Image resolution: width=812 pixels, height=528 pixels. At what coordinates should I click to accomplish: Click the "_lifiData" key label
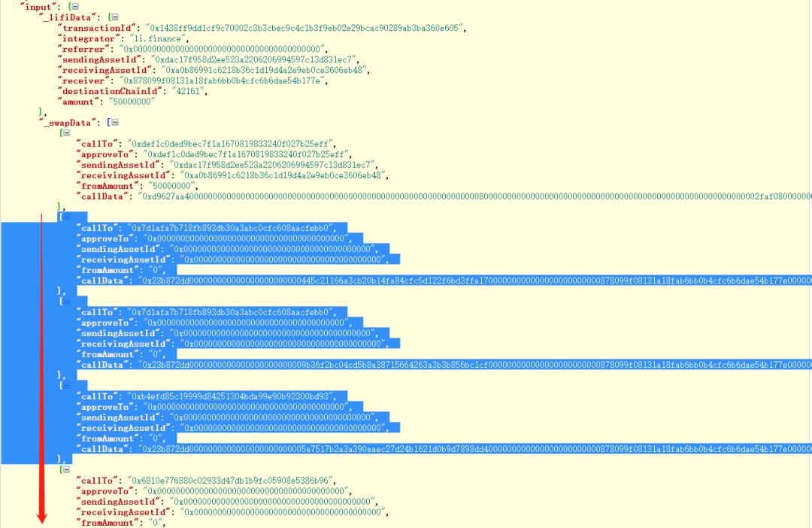coord(70,17)
